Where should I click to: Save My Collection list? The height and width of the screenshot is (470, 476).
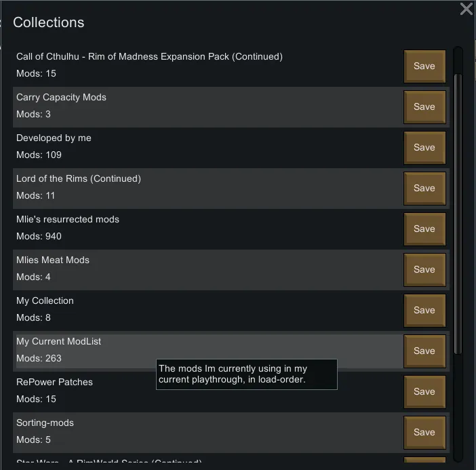click(424, 310)
